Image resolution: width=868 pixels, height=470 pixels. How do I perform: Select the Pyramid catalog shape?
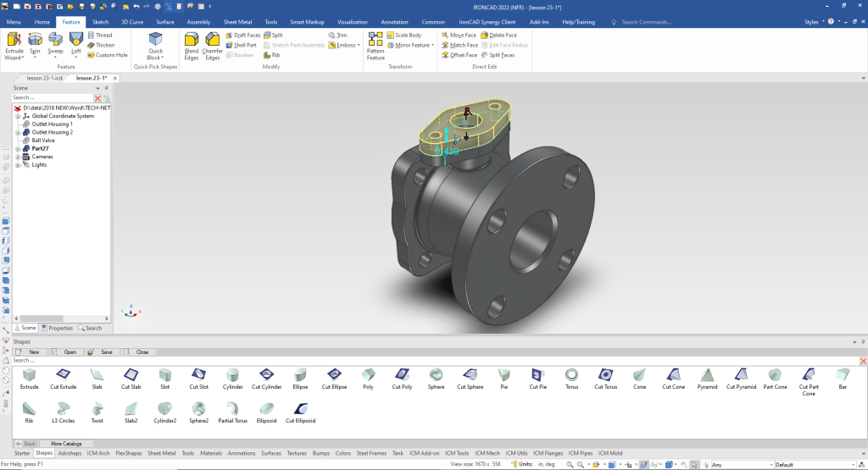coord(707,374)
